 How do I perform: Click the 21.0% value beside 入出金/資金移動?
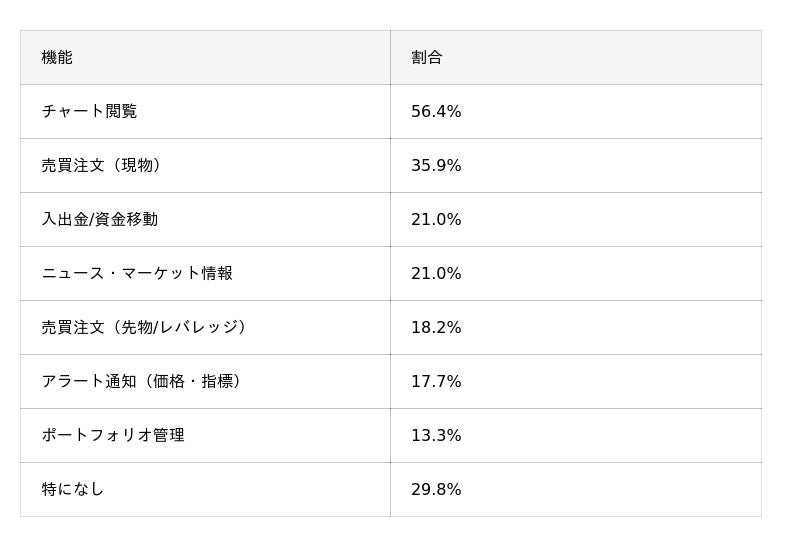click(436, 220)
